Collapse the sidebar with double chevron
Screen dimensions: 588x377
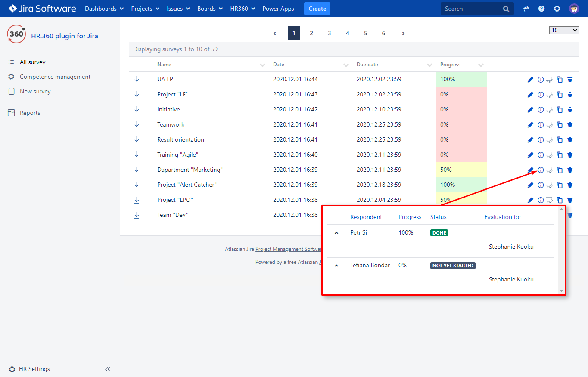108,369
